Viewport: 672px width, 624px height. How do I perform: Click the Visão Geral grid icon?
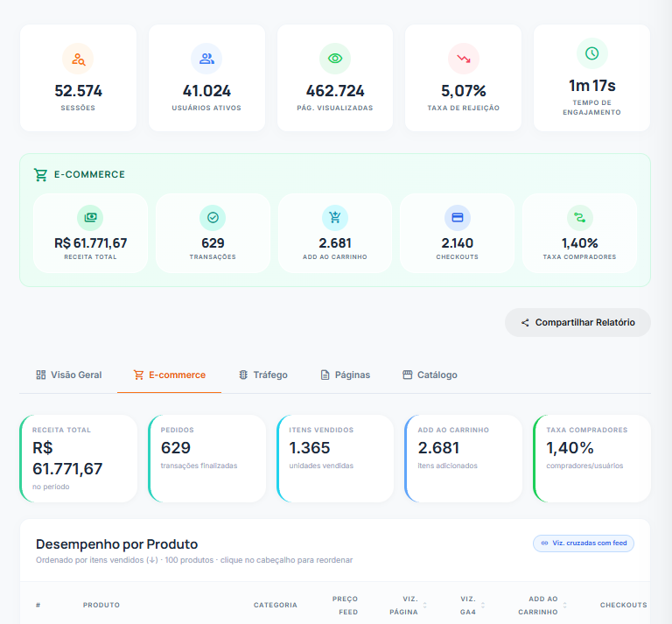pos(41,375)
